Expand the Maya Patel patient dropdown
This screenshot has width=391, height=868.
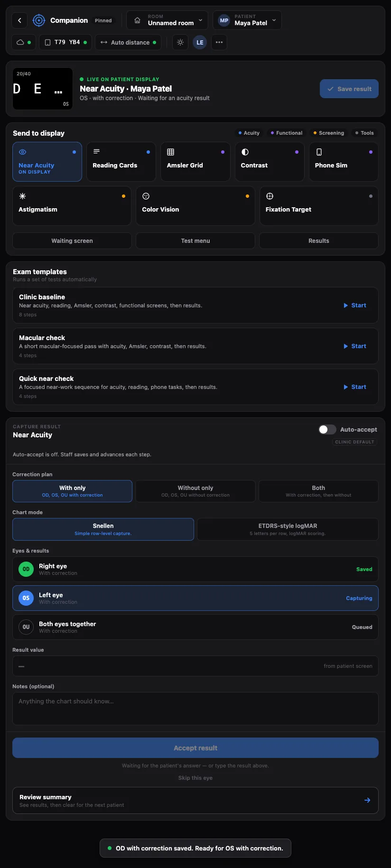[x=247, y=20]
